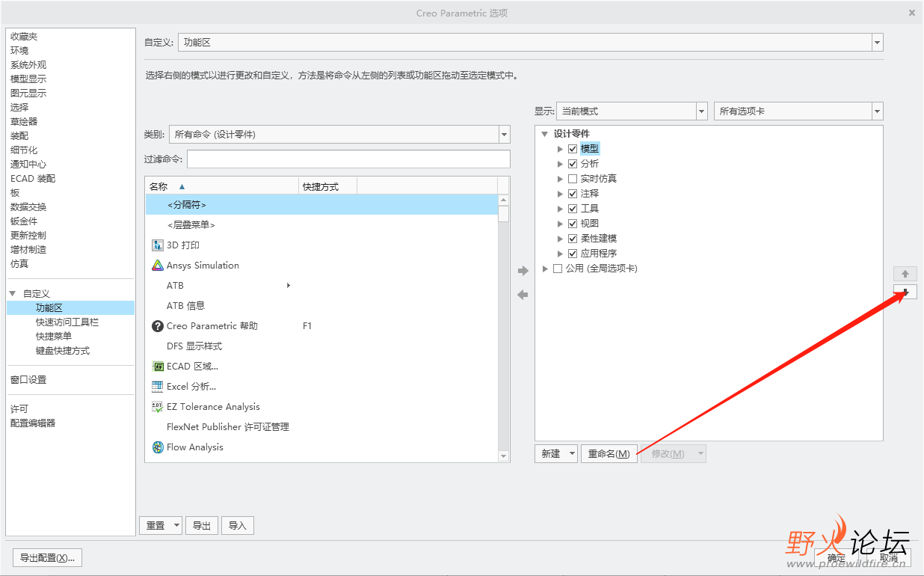Collapse the 自定义 section in sidebar
Viewport: 924px width, 576px height.
(13, 294)
